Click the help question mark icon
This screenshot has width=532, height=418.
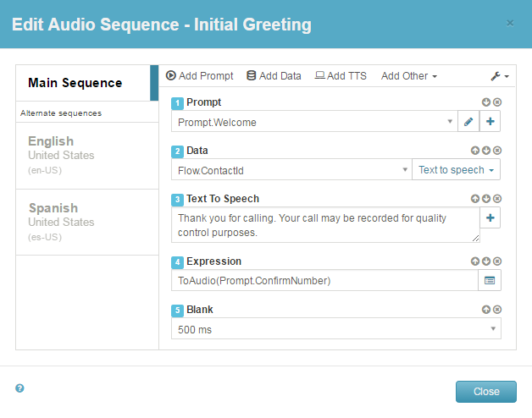pyautogui.click(x=19, y=388)
